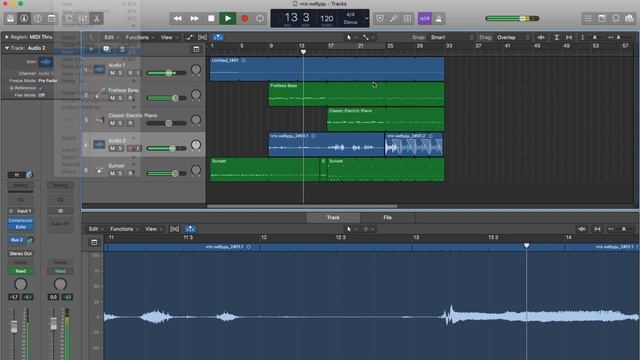Open Quick Help button in control bar

[x=38, y=18]
